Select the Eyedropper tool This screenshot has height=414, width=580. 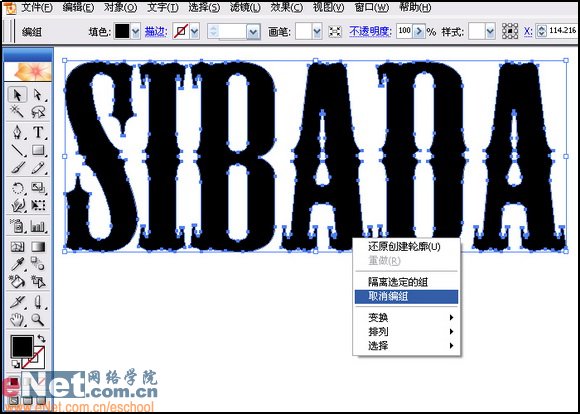[17, 264]
